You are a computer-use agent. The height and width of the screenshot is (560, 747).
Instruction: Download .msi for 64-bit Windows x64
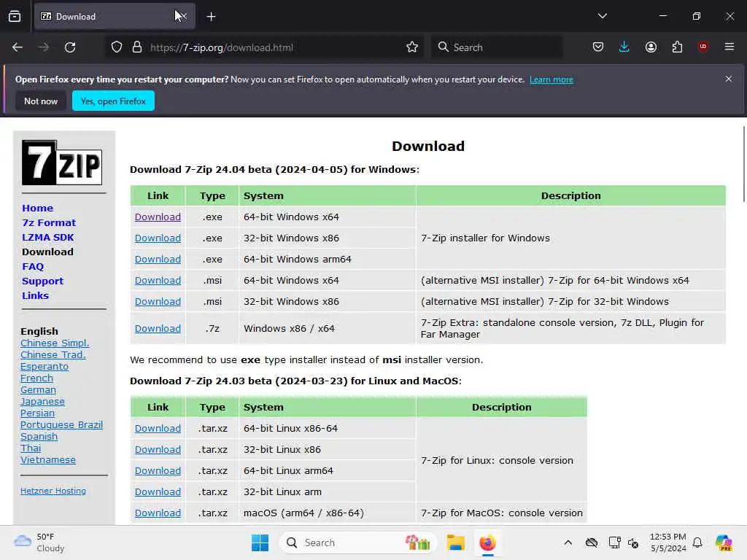[158, 281]
